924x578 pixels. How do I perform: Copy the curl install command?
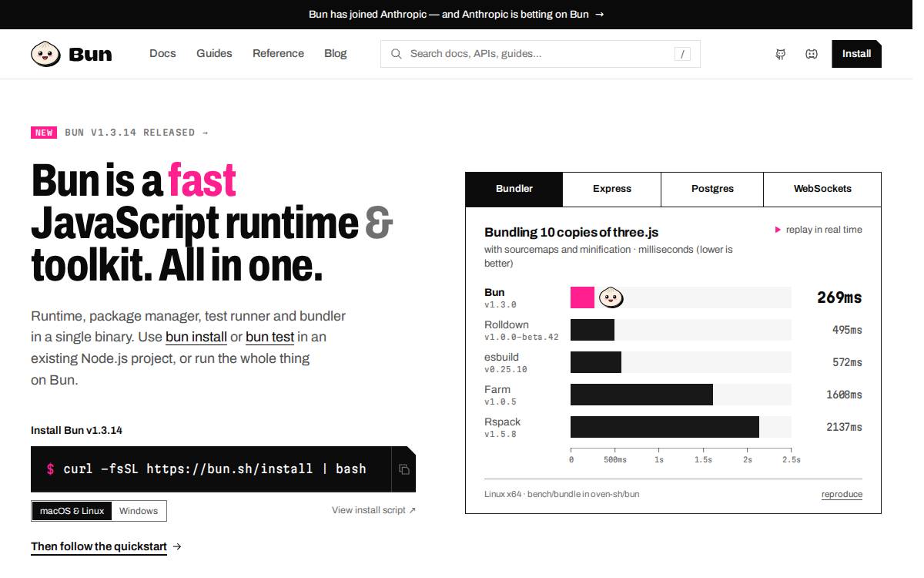coord(403,469)
